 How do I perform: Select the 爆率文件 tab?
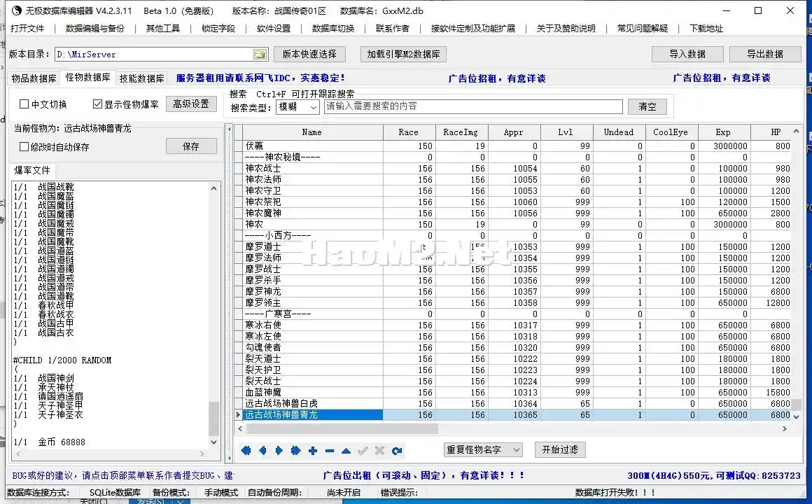[32, 170]
